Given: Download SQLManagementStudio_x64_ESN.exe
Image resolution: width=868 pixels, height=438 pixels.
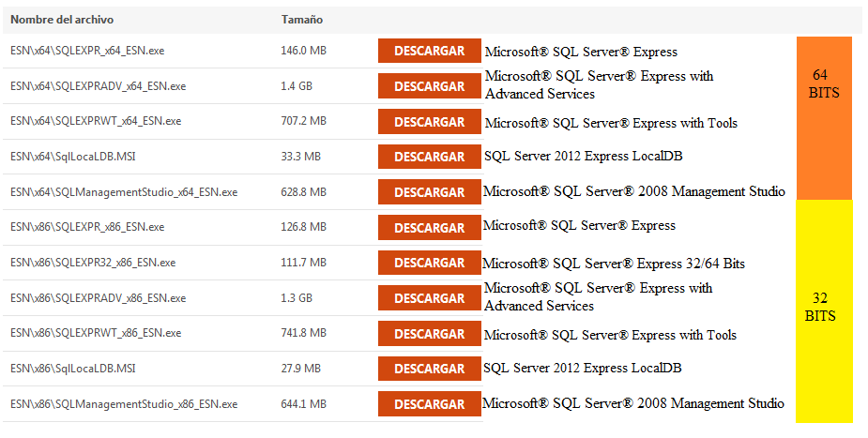Looking at the screenshot, I should tap(429, 192).
